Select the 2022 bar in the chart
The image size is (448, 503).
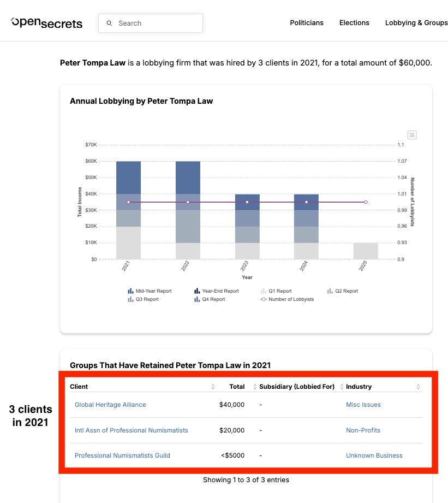click(x=188, y=210)
